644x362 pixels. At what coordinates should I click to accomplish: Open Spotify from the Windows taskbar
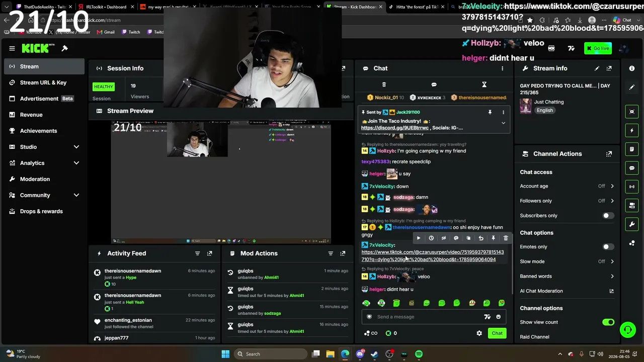click(419, 354)
